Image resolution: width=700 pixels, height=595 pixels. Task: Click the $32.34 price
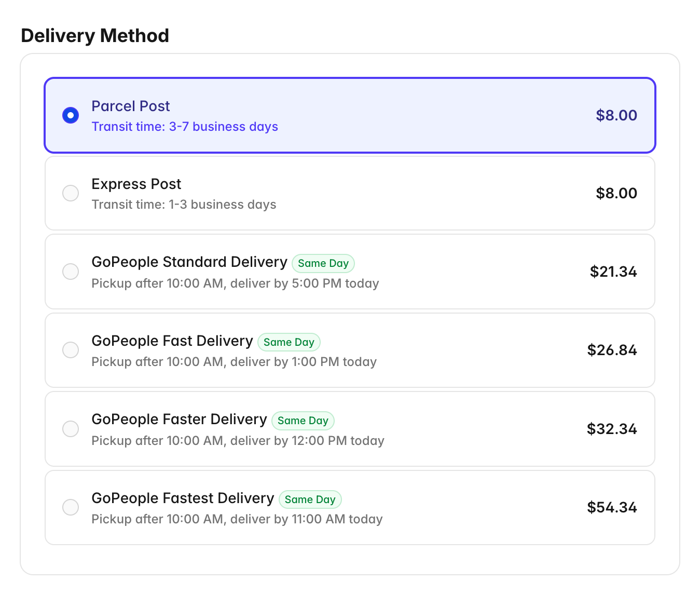[612, 429]
